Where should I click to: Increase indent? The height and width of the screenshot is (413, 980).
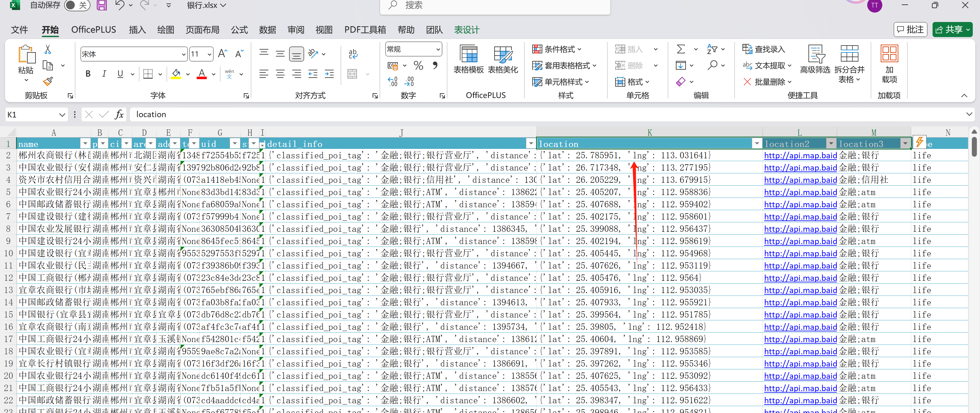pyautogui.click(x=329, y=74)
